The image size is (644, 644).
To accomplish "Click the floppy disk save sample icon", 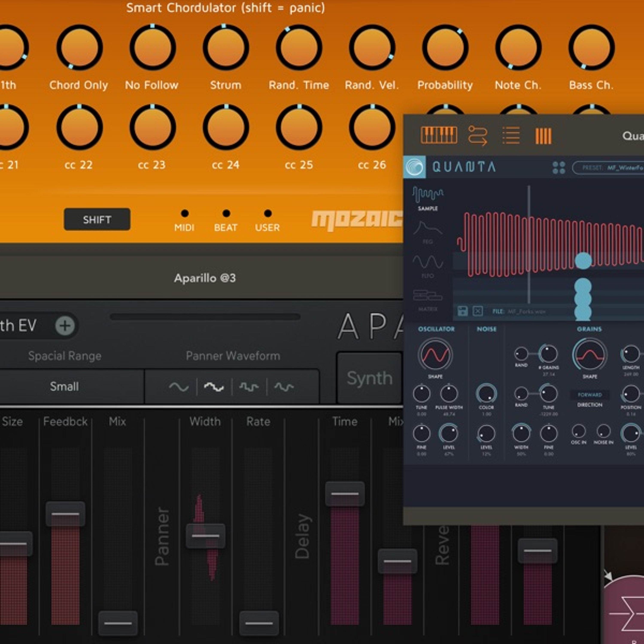I will [x=463, y=311].
